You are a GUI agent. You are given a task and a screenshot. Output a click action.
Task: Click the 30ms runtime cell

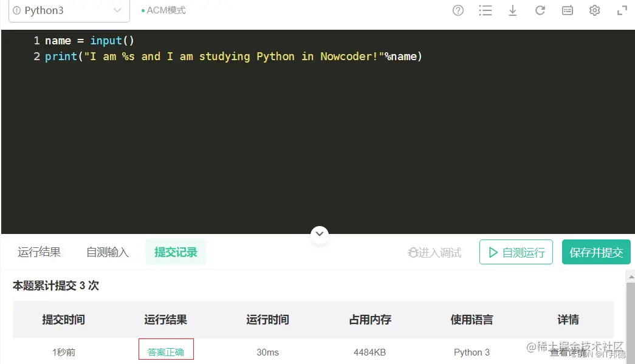(268, 352)
